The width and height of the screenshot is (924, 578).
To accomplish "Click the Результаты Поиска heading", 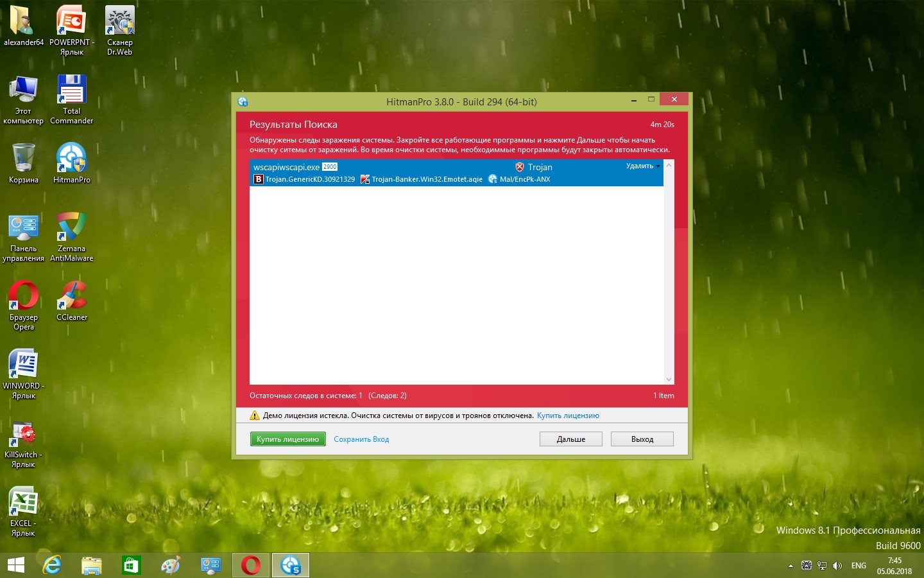I will 293,125.
